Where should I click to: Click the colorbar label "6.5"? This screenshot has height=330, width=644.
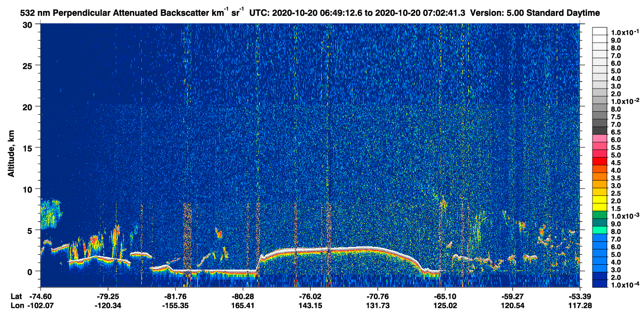click(616, 132)
